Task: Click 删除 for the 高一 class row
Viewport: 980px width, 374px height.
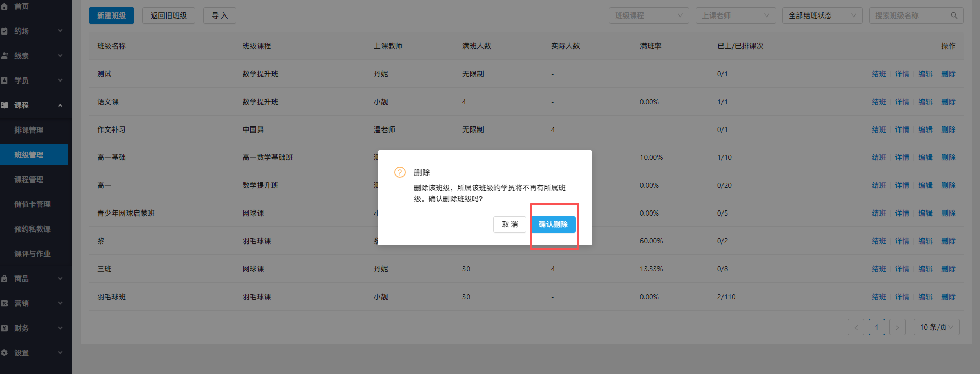Action: tap(949, 185)
